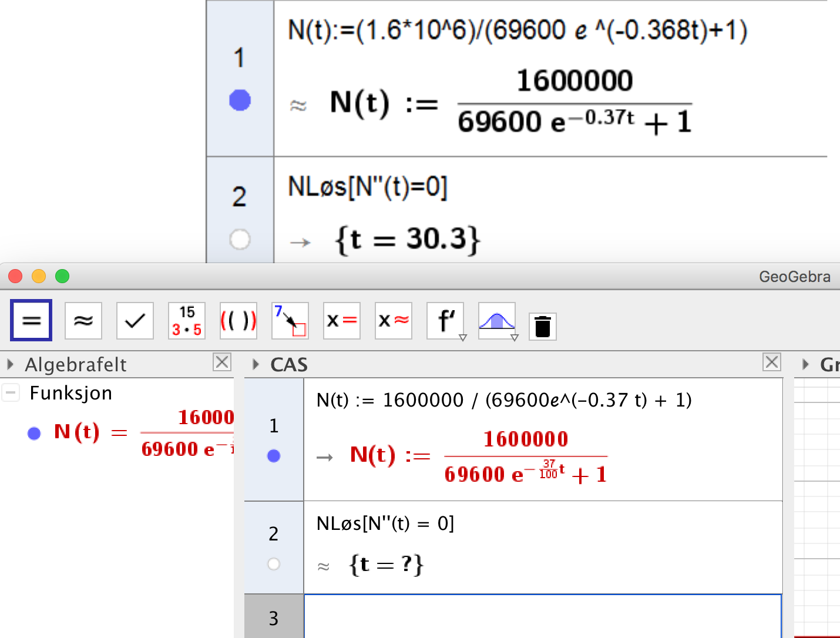Image resolution: width=840 pixels, height=638 pixels.
Task: Select the Substitute tool
Action: (x=290, y=320)
